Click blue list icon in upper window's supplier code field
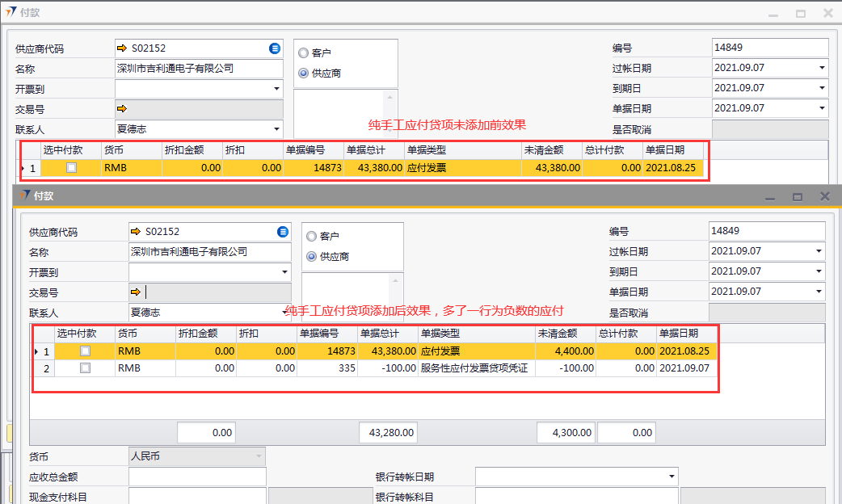 click(x=275, y=48)
